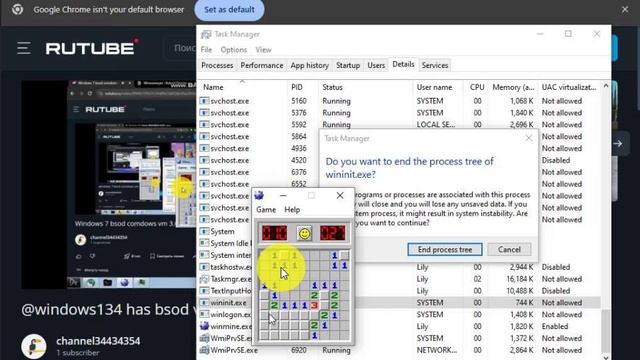Select the svchost.exe row with PID 5160
This screenshot has height=360, width=640.
pyautogui.click(x=399, y=101)
